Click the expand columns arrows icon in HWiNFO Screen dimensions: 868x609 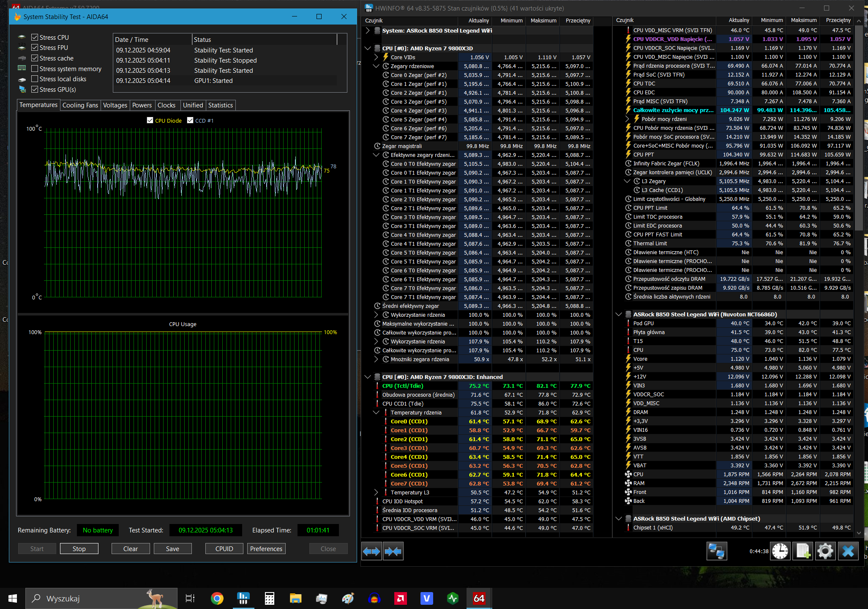point(371,551)
